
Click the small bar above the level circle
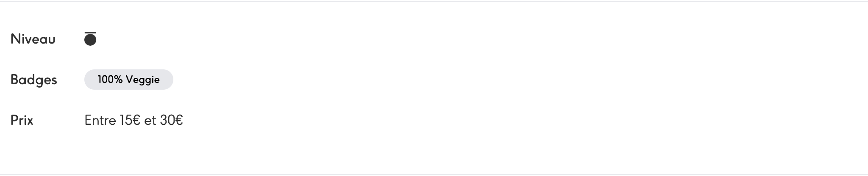[90, 32]
